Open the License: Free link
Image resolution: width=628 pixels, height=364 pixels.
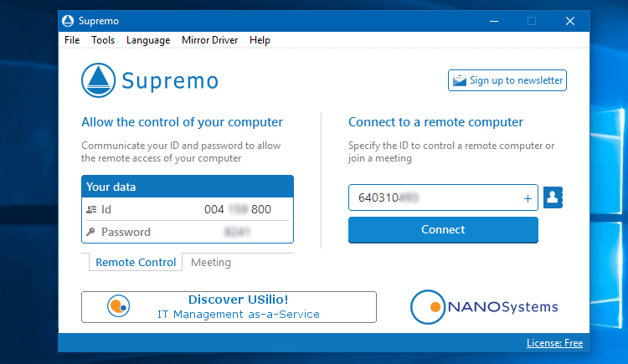tap(554, 343)
